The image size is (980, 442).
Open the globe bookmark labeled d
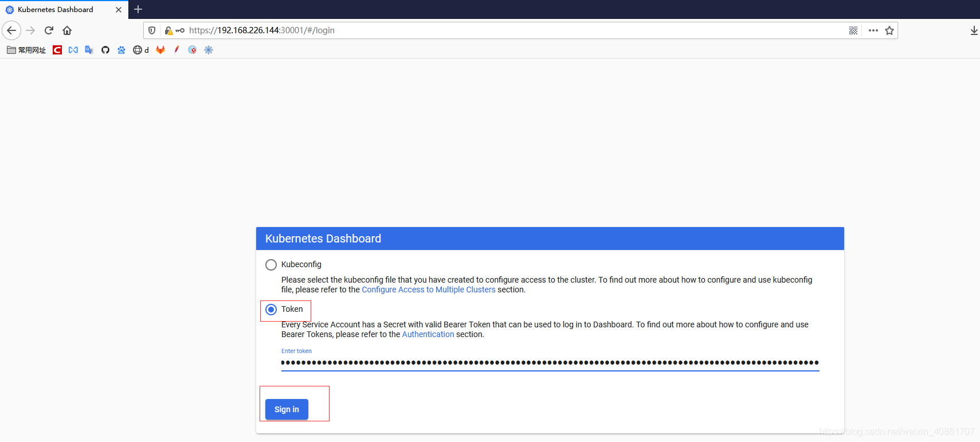tap(141, 50)
